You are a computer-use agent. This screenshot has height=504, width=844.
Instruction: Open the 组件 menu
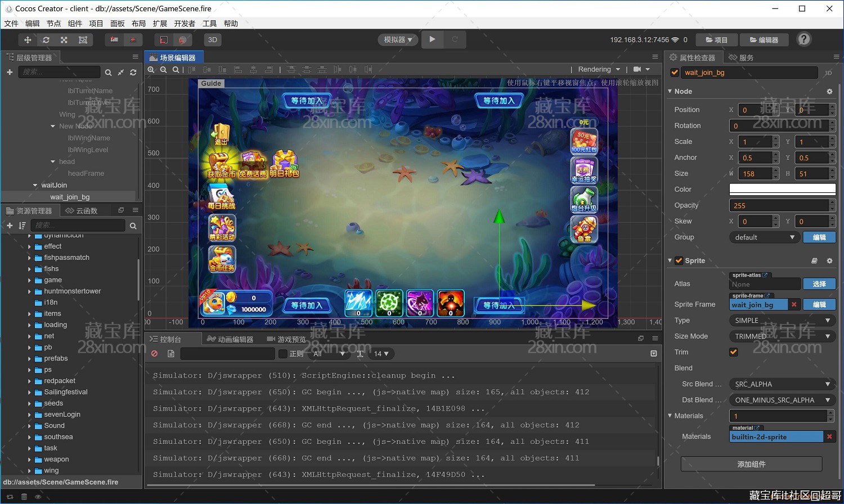coord(75,24)
